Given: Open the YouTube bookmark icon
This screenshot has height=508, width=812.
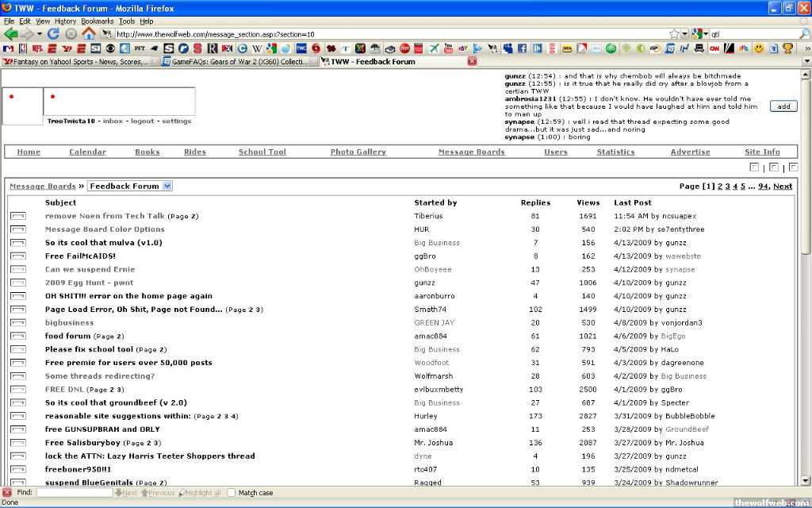Looking at the screenshot, I should (x=449, y=48).
